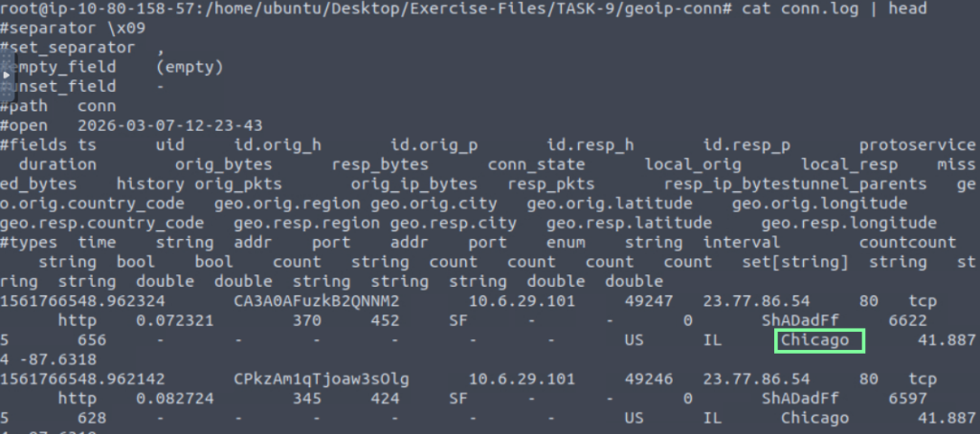Expand the side panel arrow handle
Image resolution: width=980 pixels, height=434 pixels.
7,75
